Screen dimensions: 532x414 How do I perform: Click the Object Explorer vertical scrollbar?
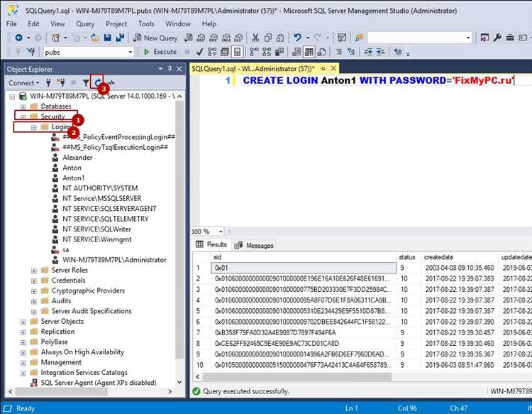click(x=179, y=229)
